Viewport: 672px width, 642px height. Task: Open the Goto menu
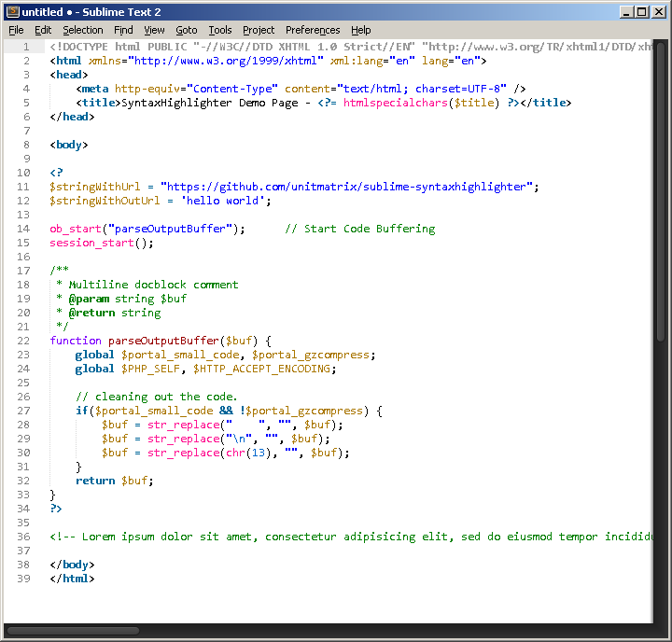[x=187, y=30]
